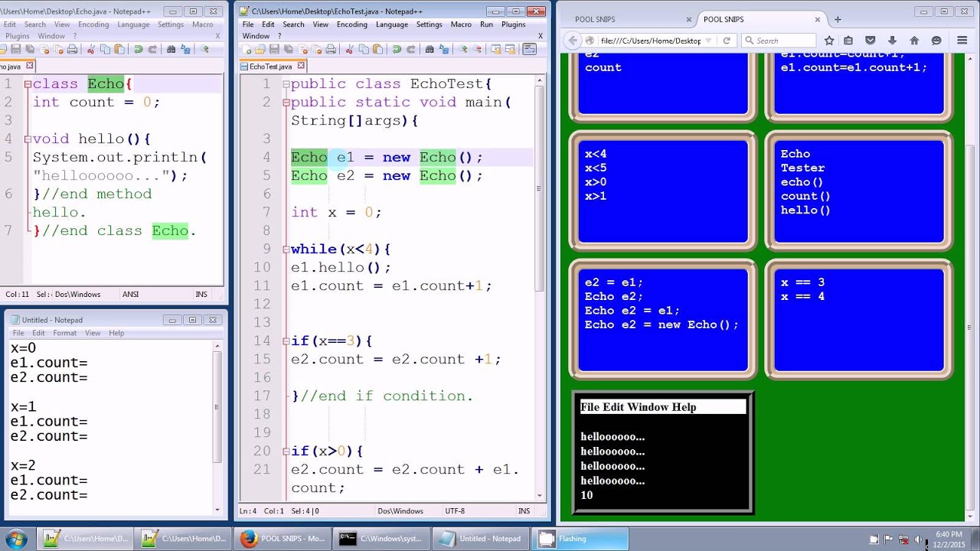This screenshot has width=980, height=551.
Task: Open a new Firefox tab with plus button
Action: (838, 19)
